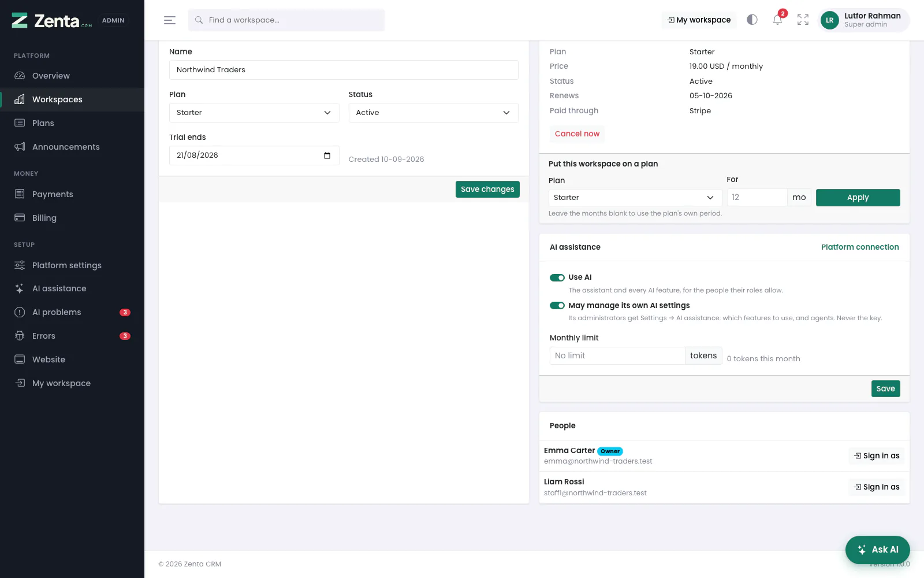Click the email staff1@northwind-traders.test

pyautogui.click(x=595, y=494)
